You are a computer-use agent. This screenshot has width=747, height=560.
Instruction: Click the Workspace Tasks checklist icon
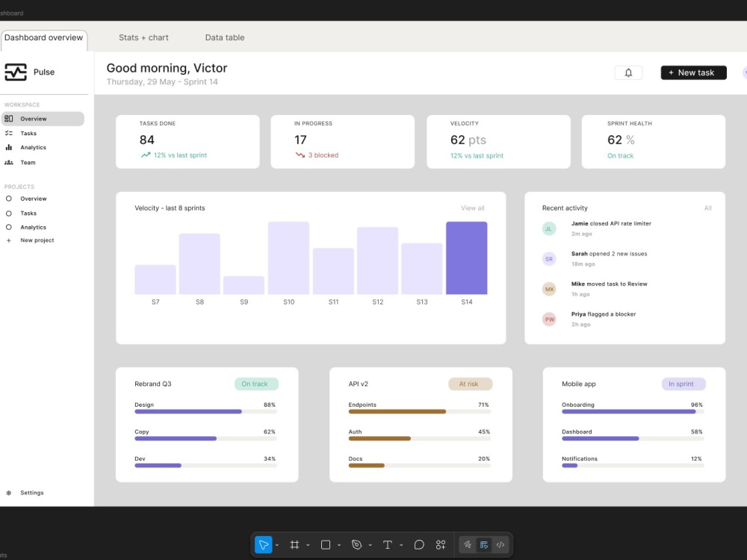pyautogui.click(x=8, y=134)
